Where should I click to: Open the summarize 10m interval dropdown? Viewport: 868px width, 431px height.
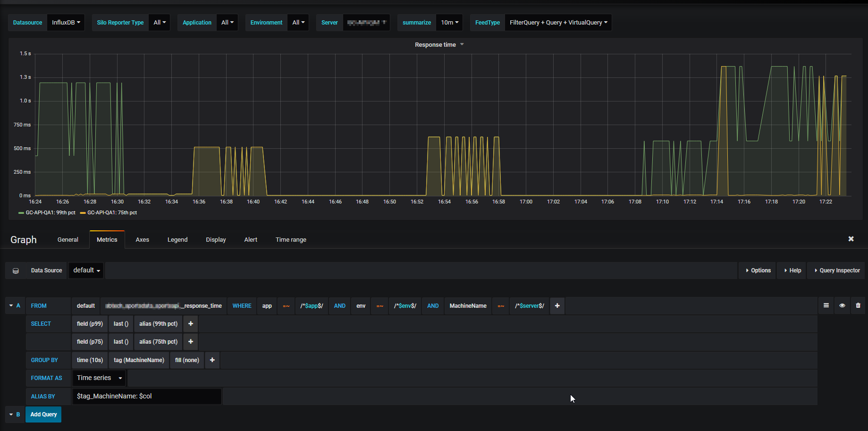[449, 22]
